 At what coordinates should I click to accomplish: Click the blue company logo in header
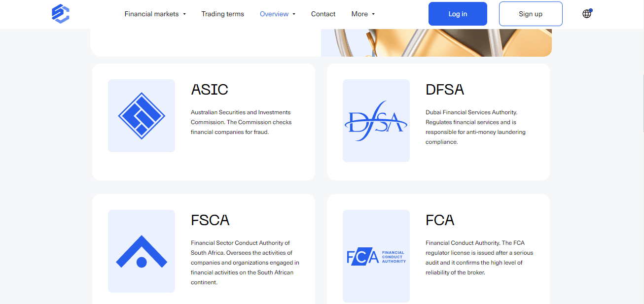pos(61,14)
